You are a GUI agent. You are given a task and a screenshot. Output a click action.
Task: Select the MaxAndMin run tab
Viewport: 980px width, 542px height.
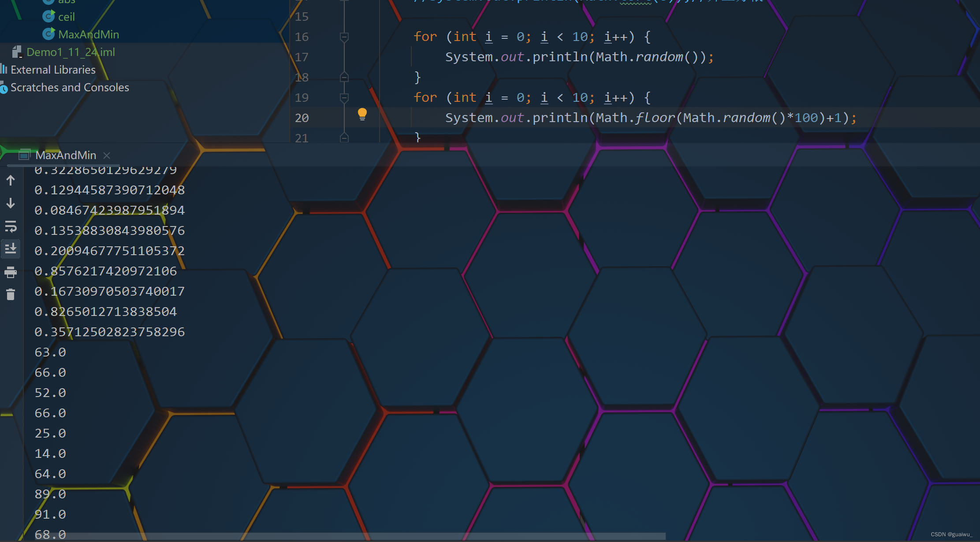[66, 155]
